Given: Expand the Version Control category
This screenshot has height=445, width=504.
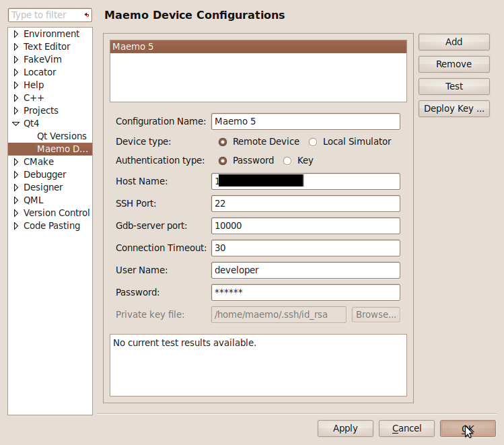Looking at the screenshot, I should pos(16,213).
